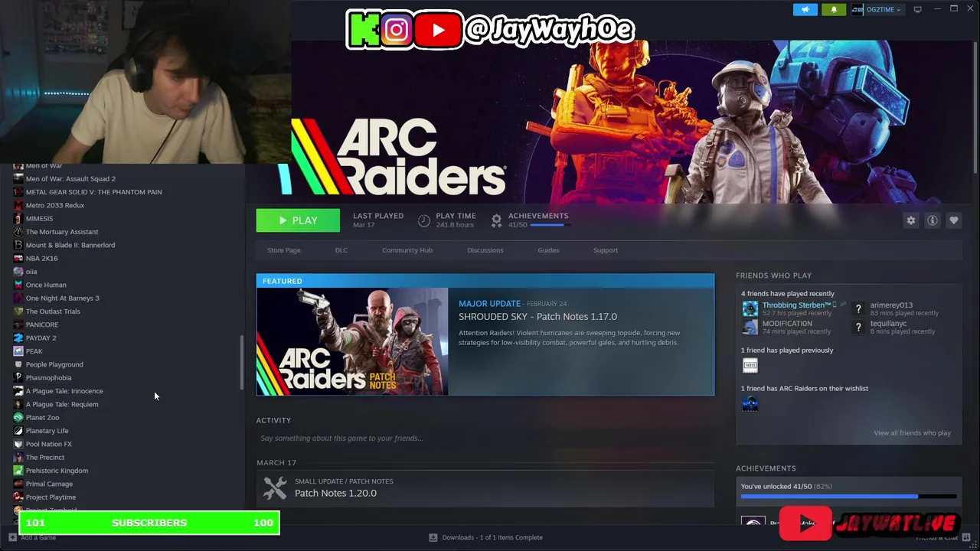
Task: Click the Planet Zoo game icon
Action: click(18, 417)
